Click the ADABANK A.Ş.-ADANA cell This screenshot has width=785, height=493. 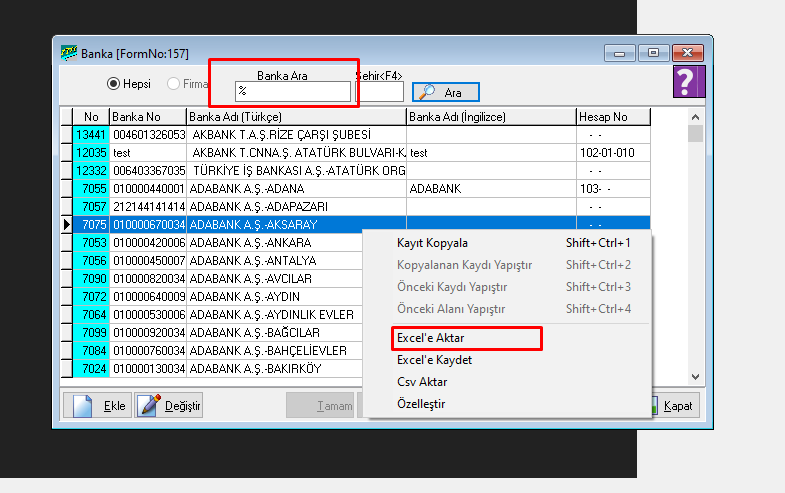(296, 189)
